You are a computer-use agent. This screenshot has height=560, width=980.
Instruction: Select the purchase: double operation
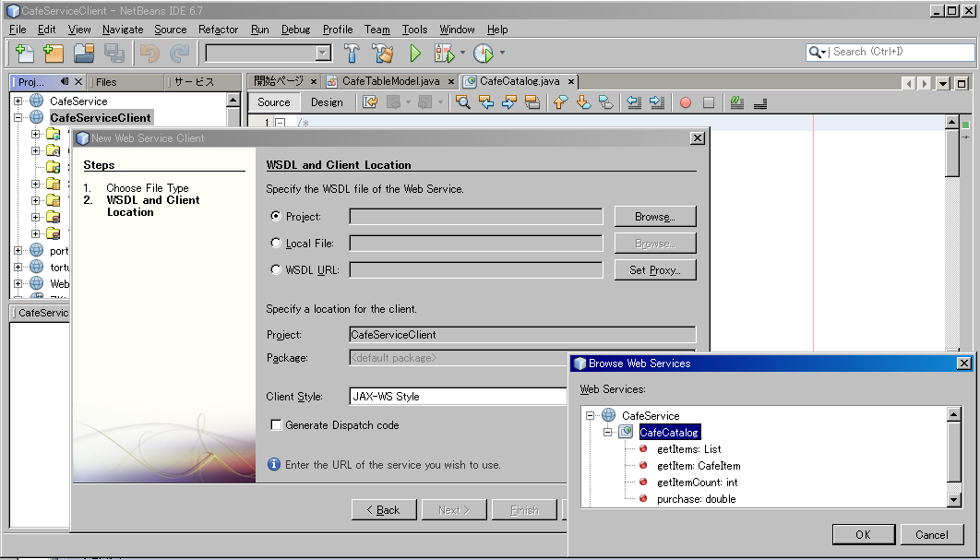tap(697, 499)
